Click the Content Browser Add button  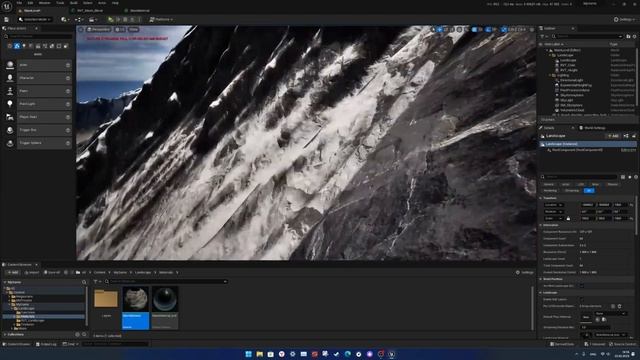click(13, 272)
